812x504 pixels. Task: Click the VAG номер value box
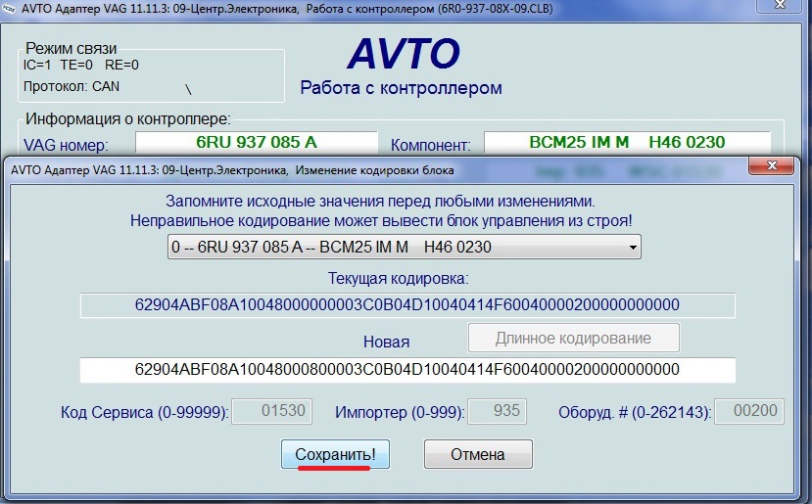point(256,143)
